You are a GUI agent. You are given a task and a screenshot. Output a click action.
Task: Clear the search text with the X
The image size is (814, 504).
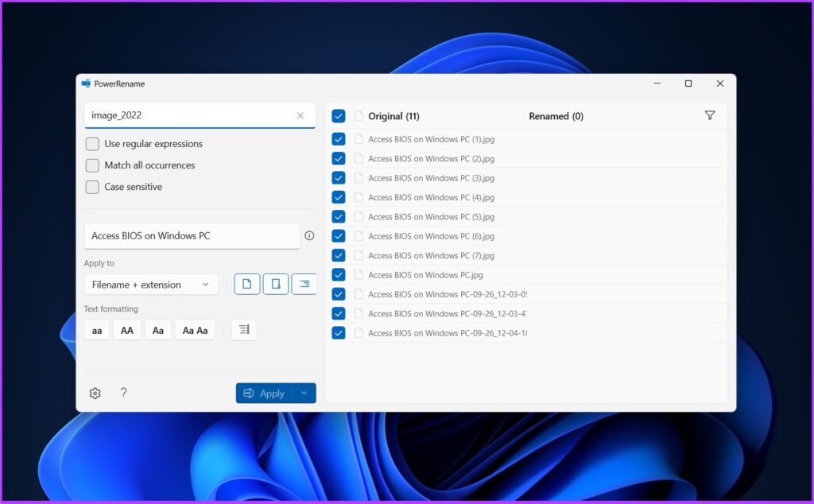click(x=300, y=115)
